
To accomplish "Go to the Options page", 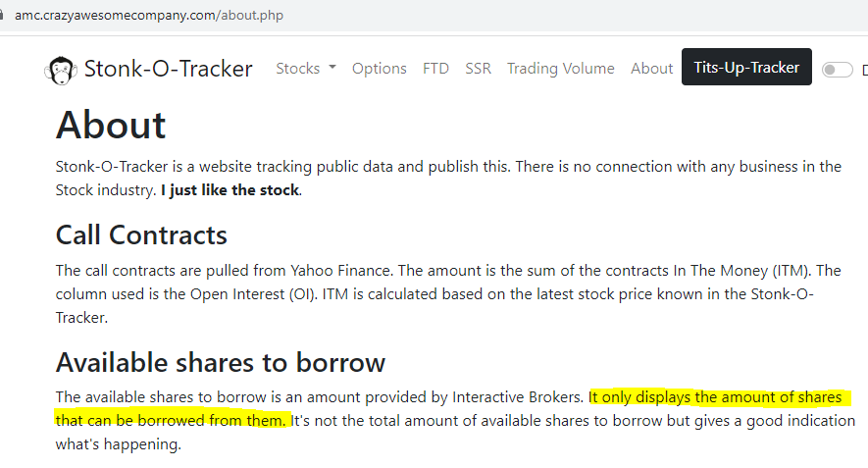I will tap(379, 69).
